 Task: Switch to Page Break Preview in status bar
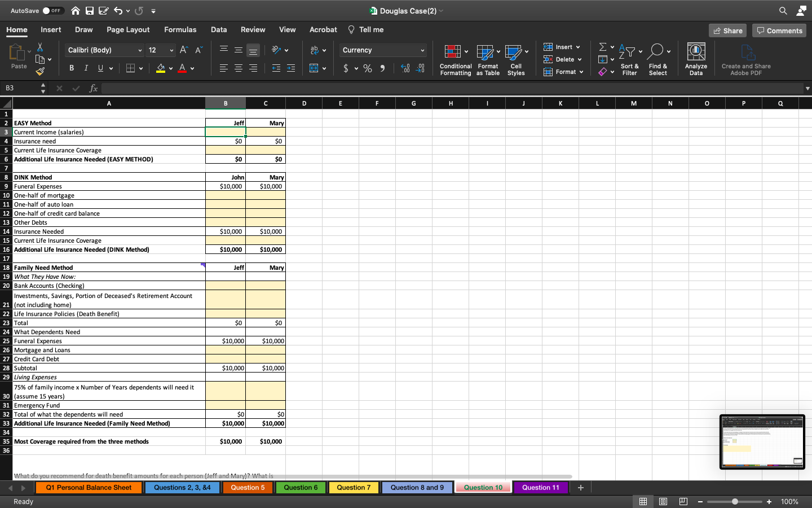pyautogui.click(x=683, y=501)
